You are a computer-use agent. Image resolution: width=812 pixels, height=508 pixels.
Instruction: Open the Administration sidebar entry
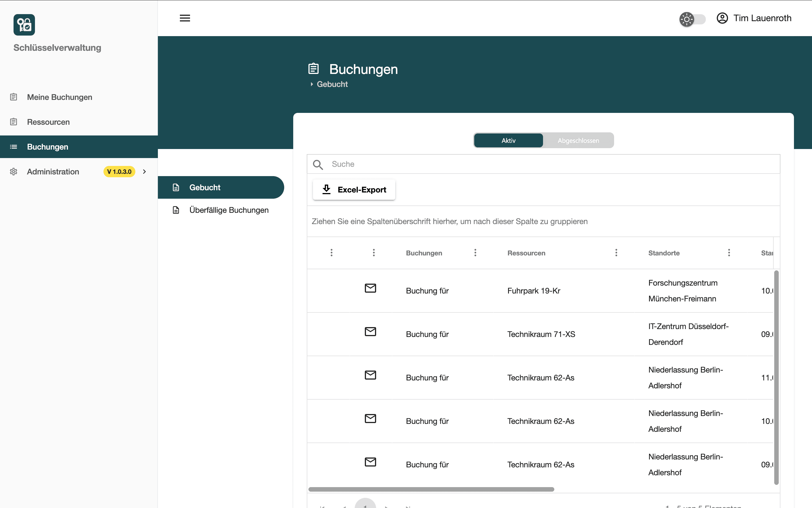coord(79,172)
